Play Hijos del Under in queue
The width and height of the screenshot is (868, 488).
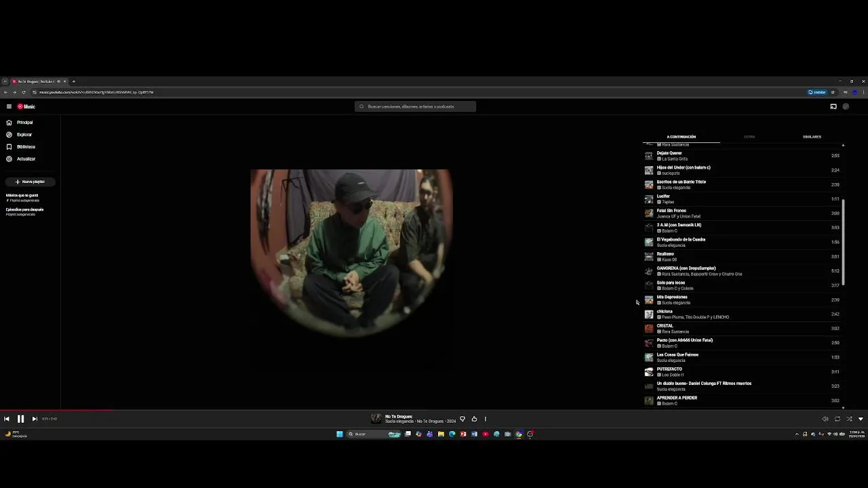(x=741, y=170)
